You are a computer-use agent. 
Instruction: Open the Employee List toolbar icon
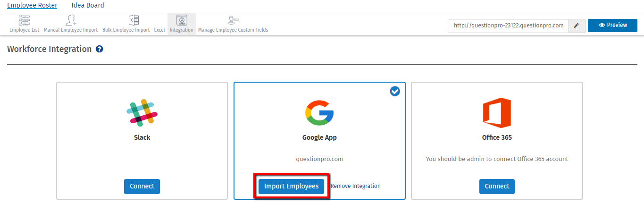(x=24, y=20)
